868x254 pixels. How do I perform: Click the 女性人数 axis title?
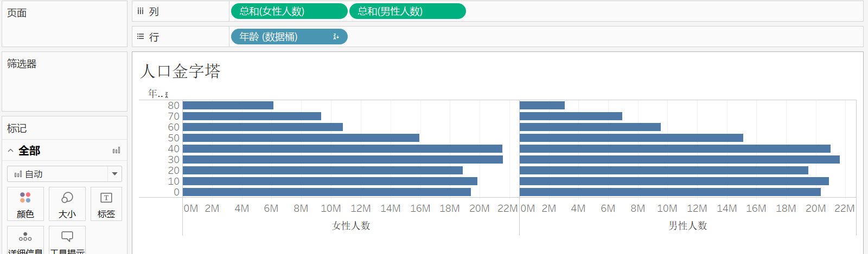click(x=351, y=225)
